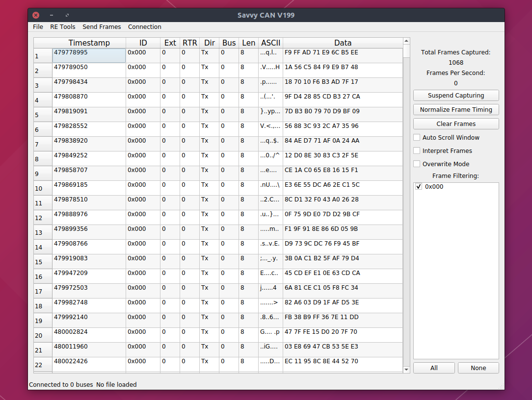The height and width of the screenshot is (400, 532).
Task: Open the RE Tools menu
Action: [63, 27]
